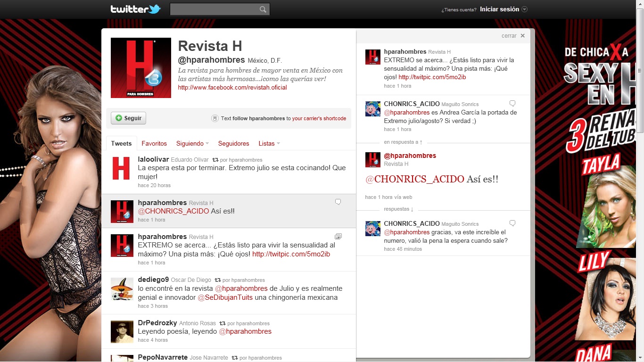Click retweet icon on dediego9 tweet
The image size is (644, 362).
(x=217, y=280)
